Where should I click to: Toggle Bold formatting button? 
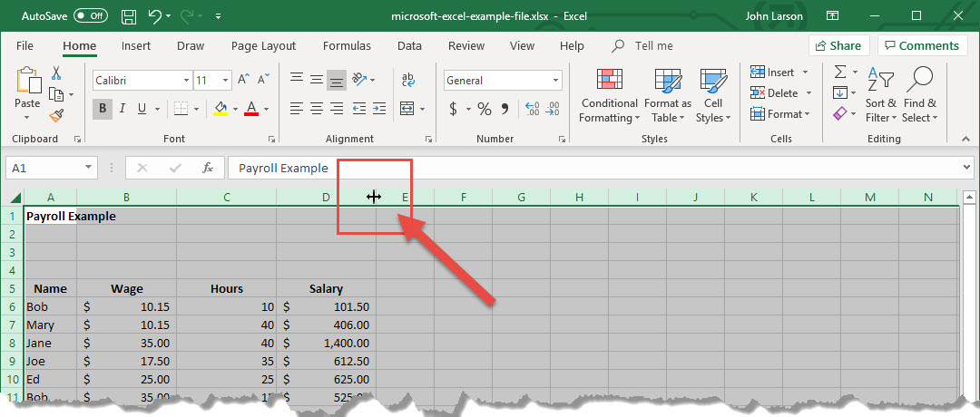(x=103, y=109)
